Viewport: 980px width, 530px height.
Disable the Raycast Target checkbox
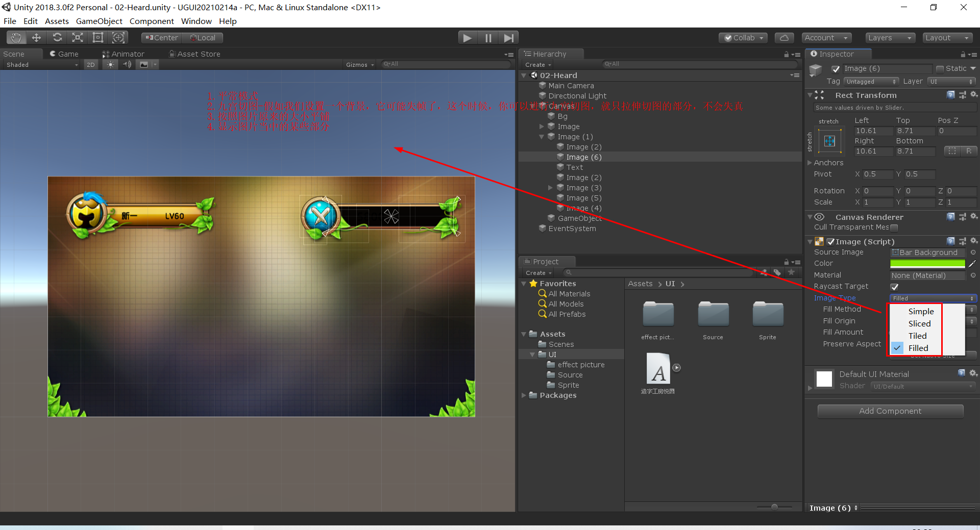895,286
